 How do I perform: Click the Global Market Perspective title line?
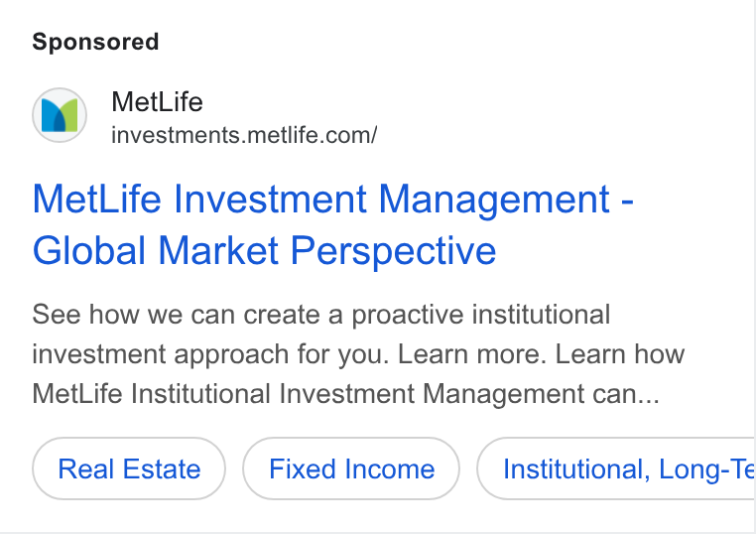pyautogui.click(x=264, y=251)
